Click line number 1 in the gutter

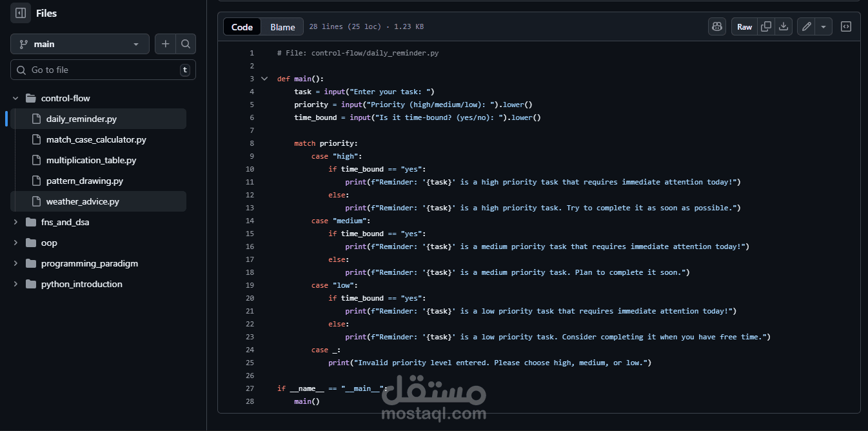tap(252, 53)
